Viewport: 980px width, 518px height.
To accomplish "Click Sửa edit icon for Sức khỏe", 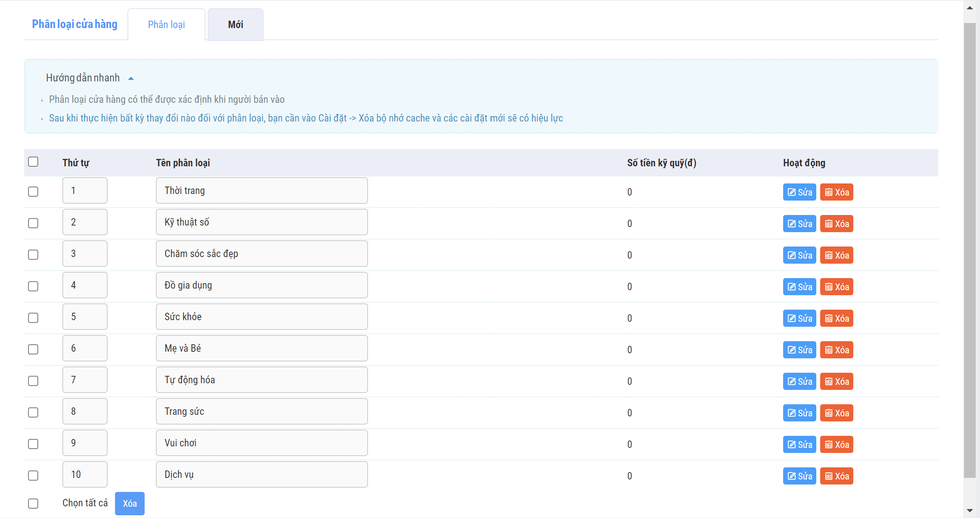I will coord(792,319).
